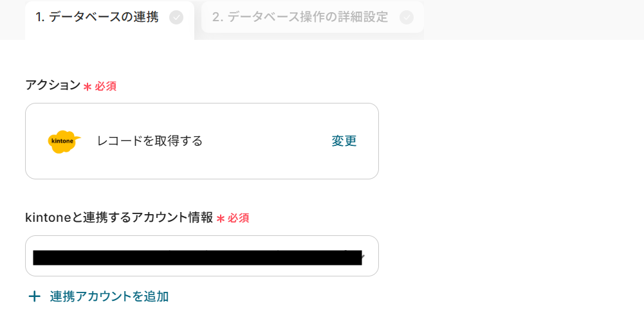
Task: Switch to データベース操作の詳細設定 tab
Action: pos(300,17)
